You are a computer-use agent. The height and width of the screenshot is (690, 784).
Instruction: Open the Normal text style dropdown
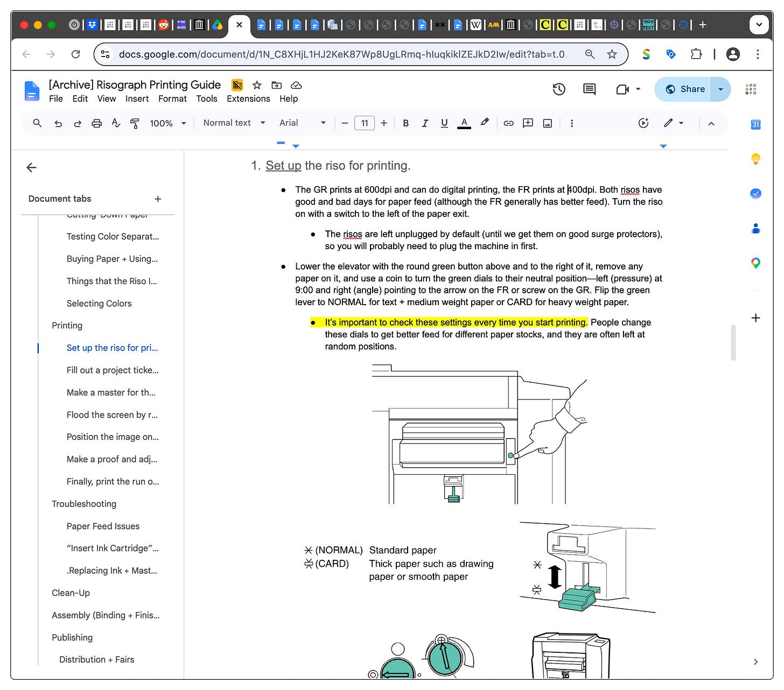234,123
